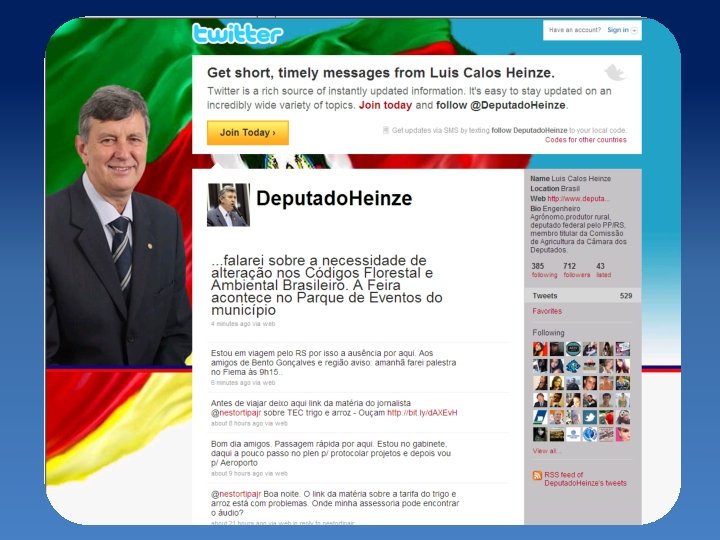Click the 'Following' section heading
Screen dimensions: 720x540
[548, 332]
